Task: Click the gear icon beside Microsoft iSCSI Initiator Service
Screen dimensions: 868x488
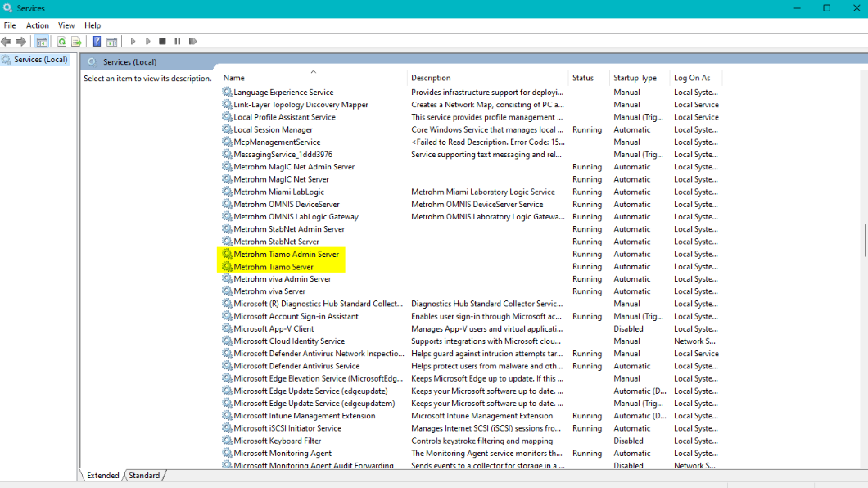Action: (x=227, y=428)
